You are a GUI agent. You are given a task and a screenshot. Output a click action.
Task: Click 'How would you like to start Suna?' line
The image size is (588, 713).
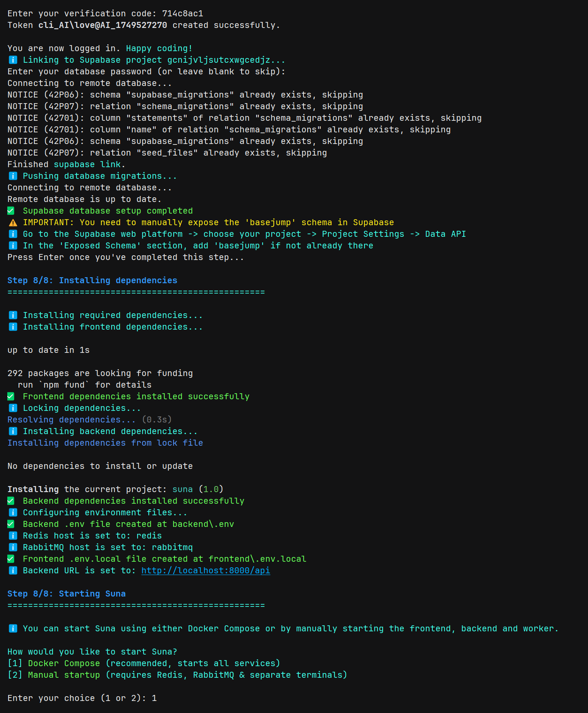(x=92, y=652)
